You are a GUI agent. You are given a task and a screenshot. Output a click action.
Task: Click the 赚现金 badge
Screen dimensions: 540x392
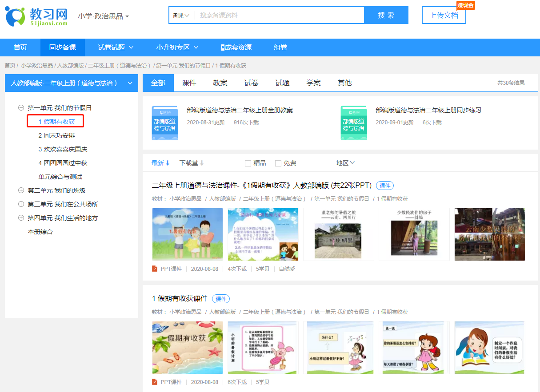[465, 5]
